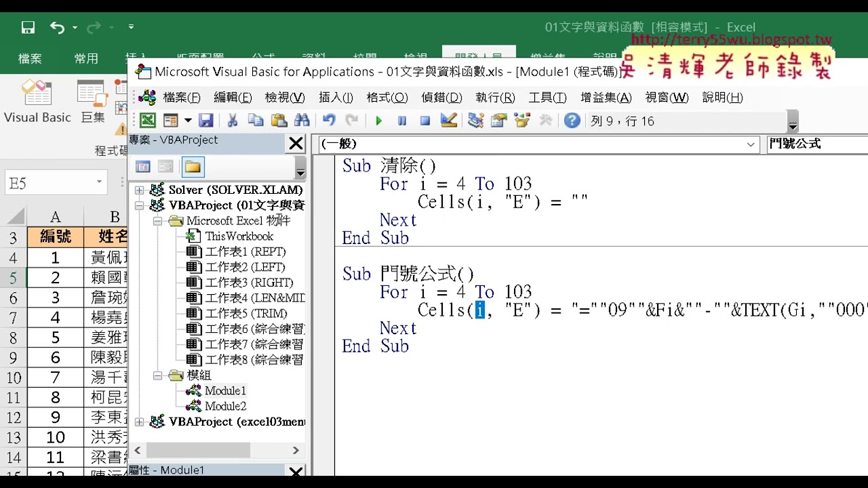
Task: Open the 編輯(E) menu
Action: [233, 98]
